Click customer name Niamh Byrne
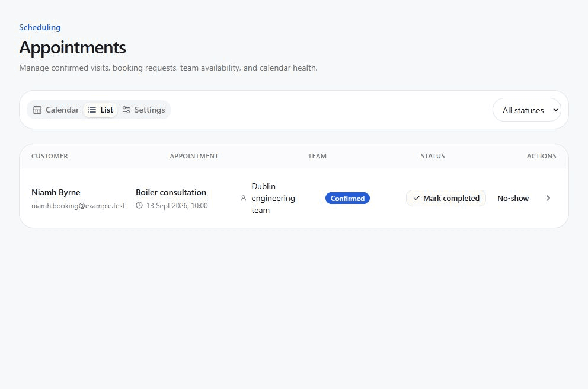The height and width of the screenshot is (389, 588). 56,192
